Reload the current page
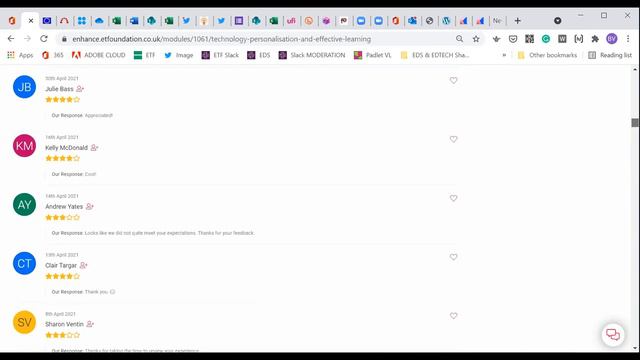 (x=44, y=39)
